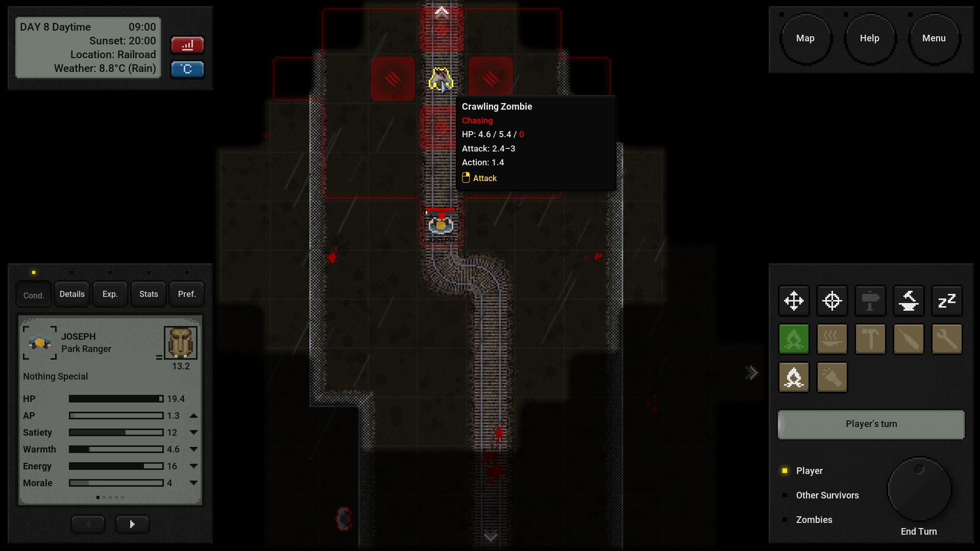Select the target/aim icon
This screenshot has height=551, width=980.
(x=832, y=300)
